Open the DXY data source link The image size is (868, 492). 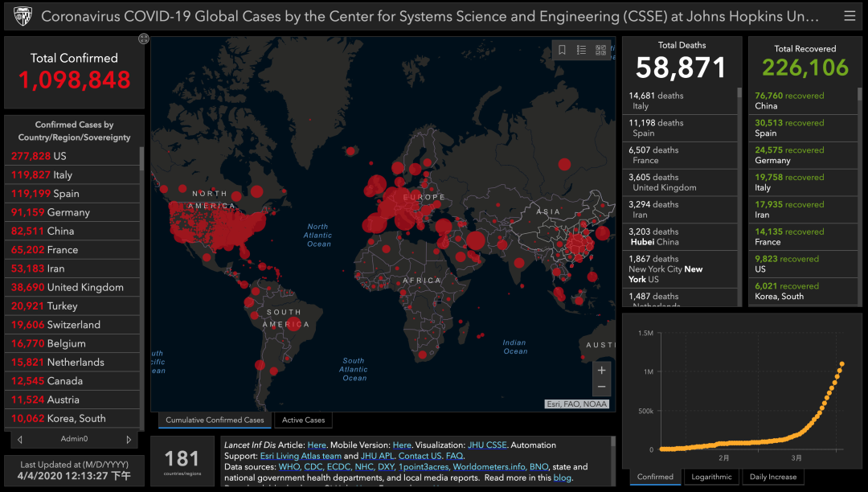click(x=386, y=467)
